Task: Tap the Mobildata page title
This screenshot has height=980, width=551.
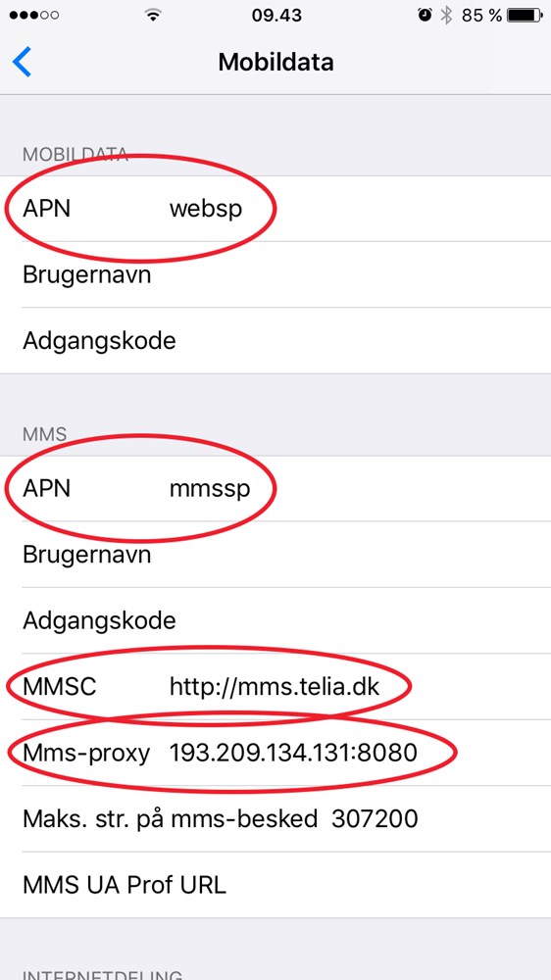Action: coord(275,63)
